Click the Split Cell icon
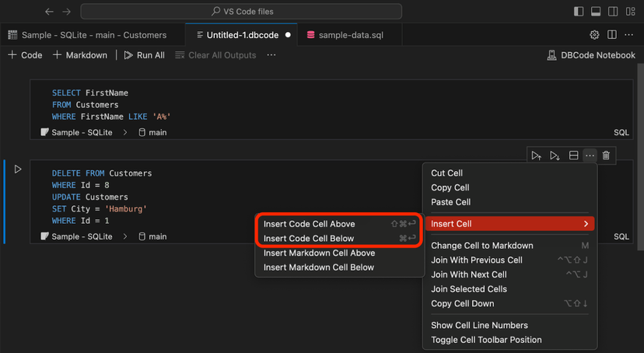 (x=573, y=156)
